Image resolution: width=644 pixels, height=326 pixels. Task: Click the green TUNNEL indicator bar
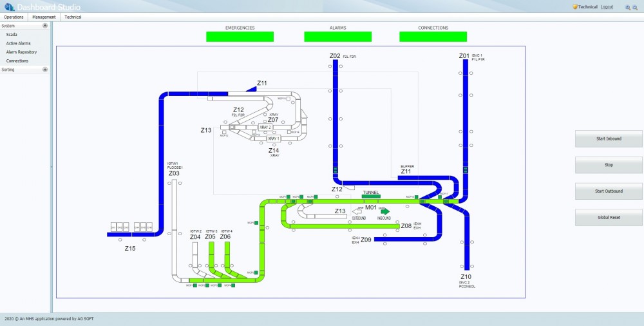[x=371, y=197]
